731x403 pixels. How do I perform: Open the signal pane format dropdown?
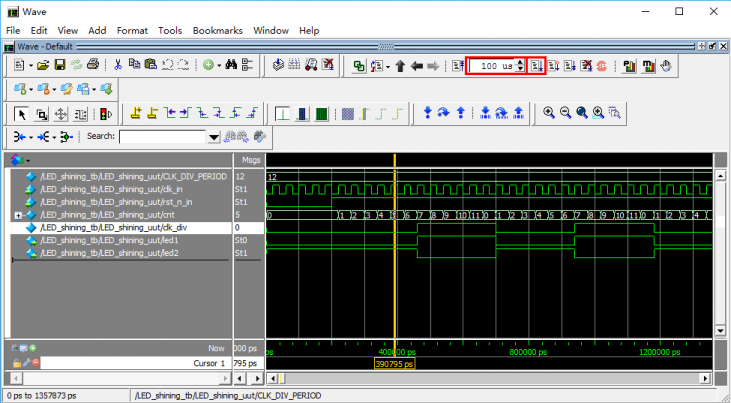[28, 160]
